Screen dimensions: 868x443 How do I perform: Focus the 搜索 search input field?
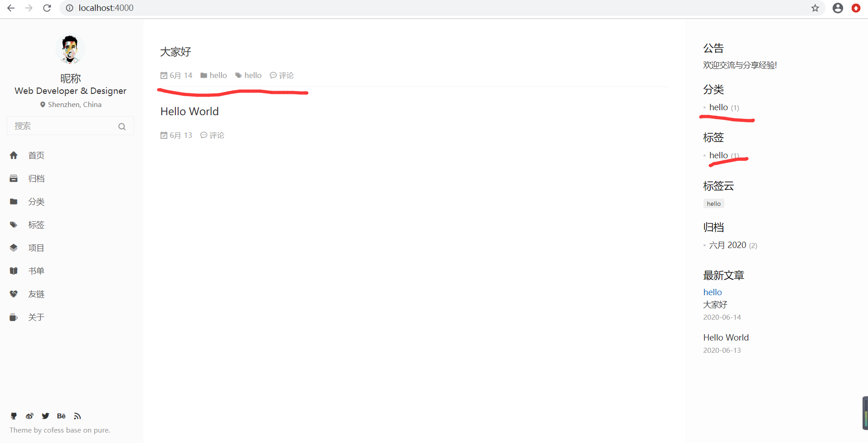[x=70, y=126]
